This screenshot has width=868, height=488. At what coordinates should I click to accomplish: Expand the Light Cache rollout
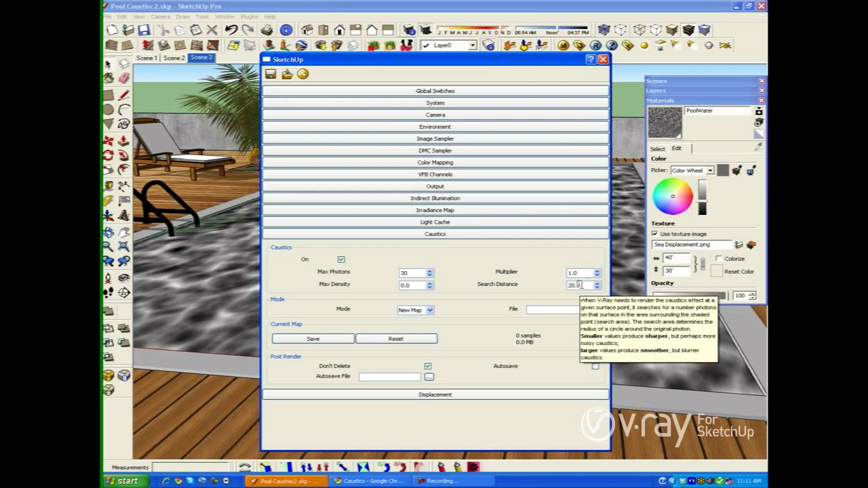(435, 222)
